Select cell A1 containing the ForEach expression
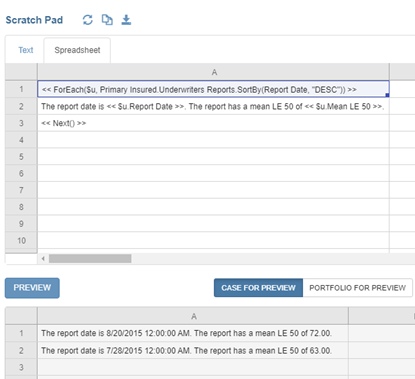The height and width of the screenshot is (379, 415). pyautogui.click(x=213, y=89)
